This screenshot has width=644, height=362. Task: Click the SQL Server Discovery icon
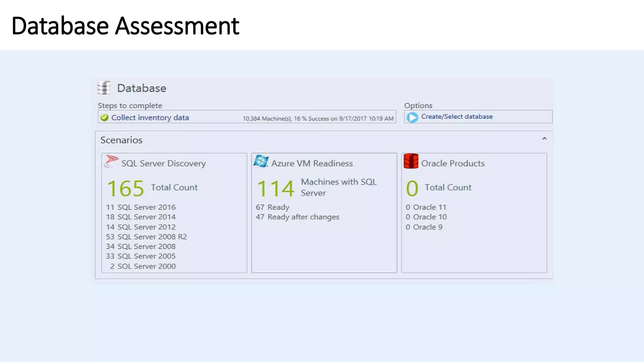point(111,162)
